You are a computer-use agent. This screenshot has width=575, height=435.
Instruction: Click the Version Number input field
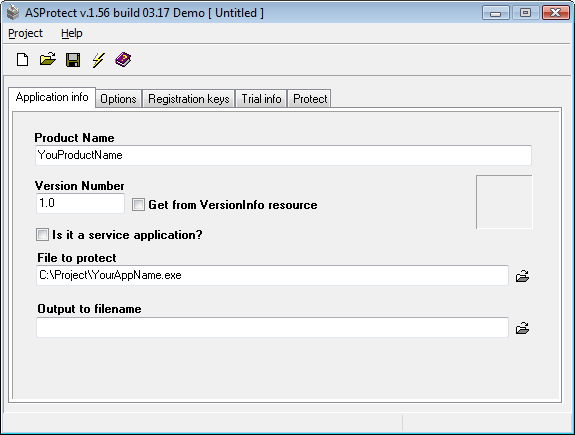point(80,203)
